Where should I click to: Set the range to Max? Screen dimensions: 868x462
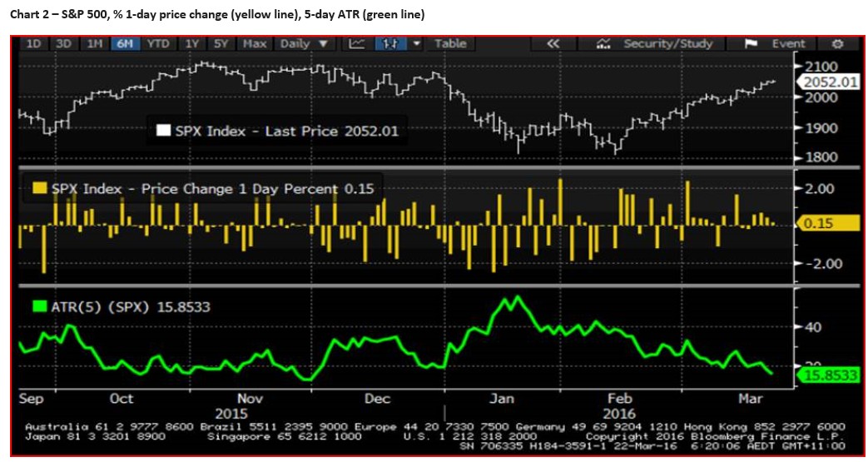255,44
